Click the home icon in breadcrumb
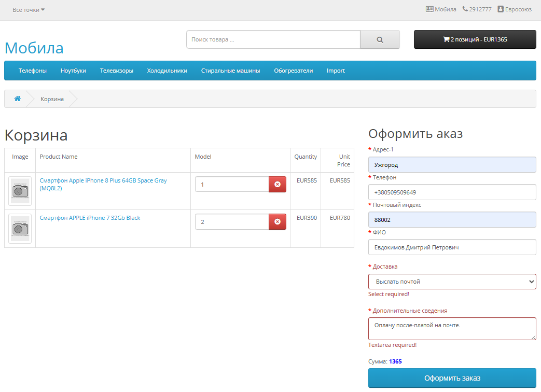Viewport: 541px width, 392px height. [17, 99]
